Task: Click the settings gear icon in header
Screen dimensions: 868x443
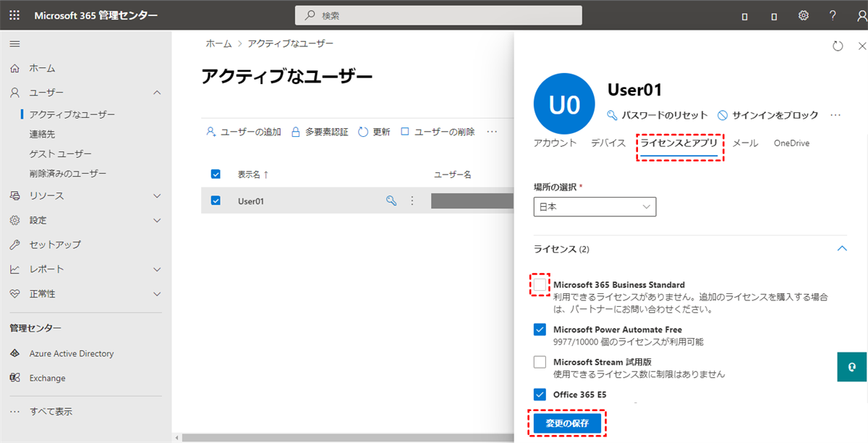Action: point(803,15)
